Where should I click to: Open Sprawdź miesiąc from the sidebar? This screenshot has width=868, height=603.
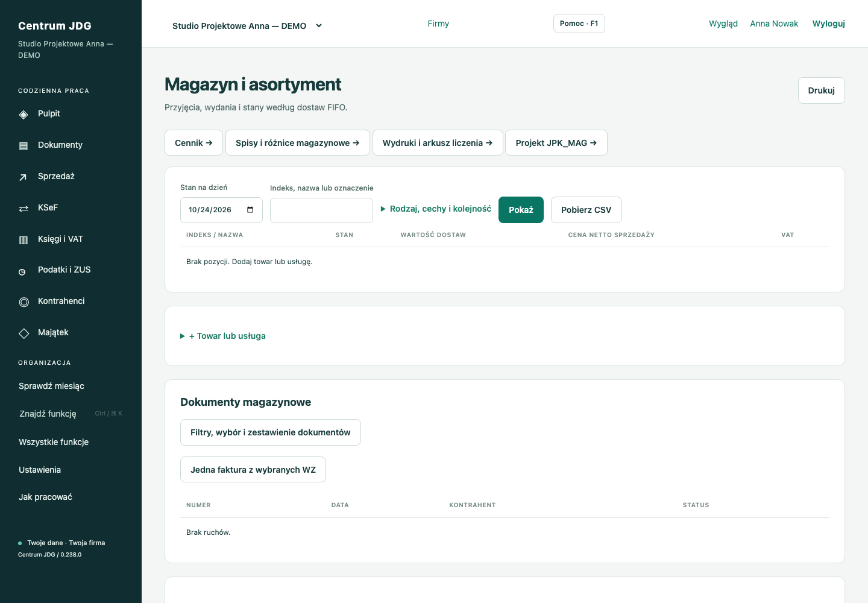pos(51,386)
